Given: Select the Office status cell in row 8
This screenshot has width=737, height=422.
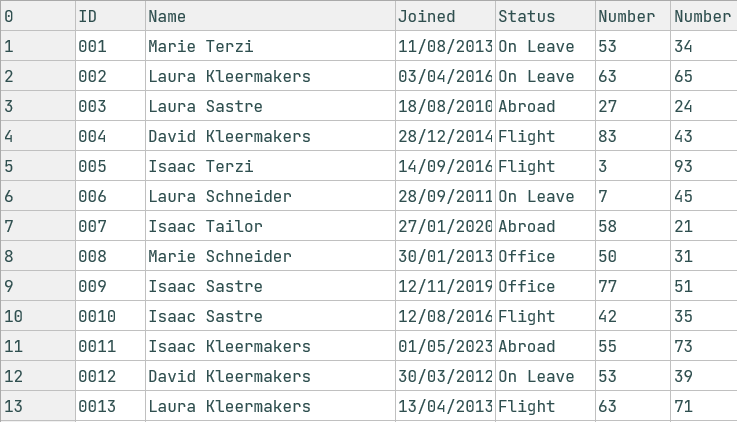Looking at the screenshot, I should [x=545, y=256].
